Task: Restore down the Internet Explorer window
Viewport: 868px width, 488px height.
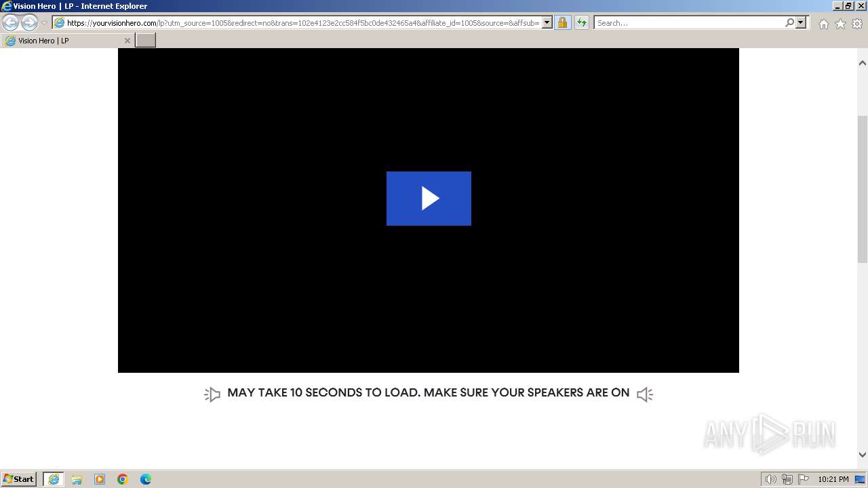Action: tap(848, 5)
